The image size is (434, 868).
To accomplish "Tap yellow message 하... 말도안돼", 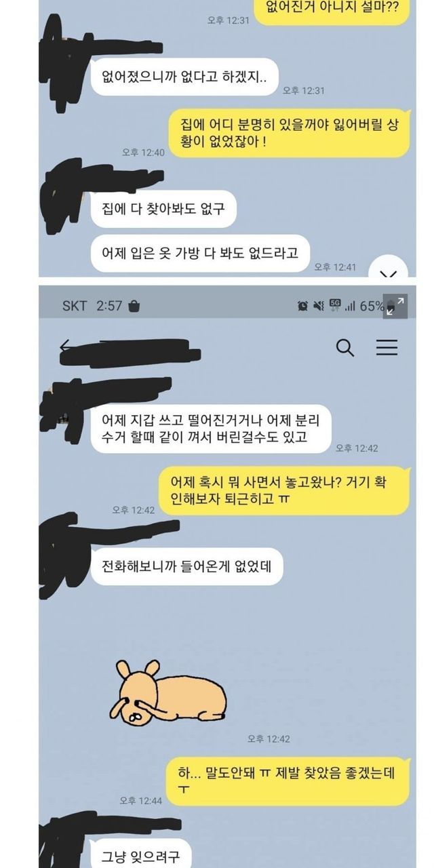I will [290, 781].
